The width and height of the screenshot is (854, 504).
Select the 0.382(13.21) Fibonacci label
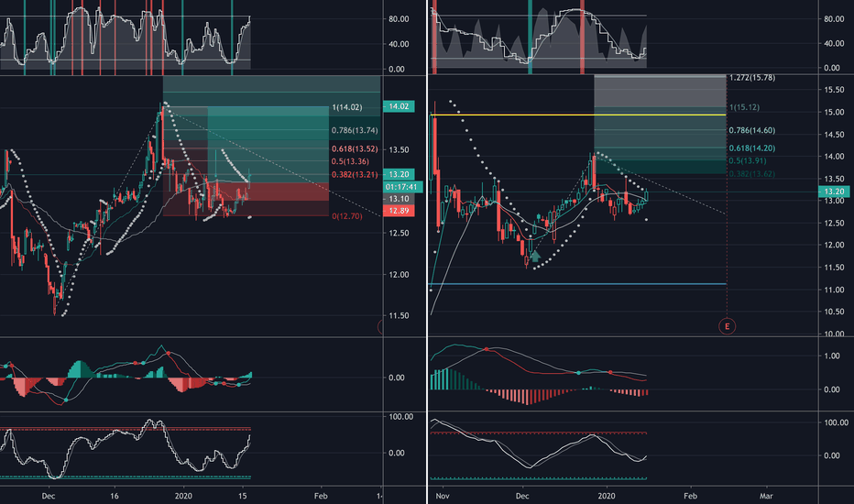pyautogui.click(x=355, y=174)
